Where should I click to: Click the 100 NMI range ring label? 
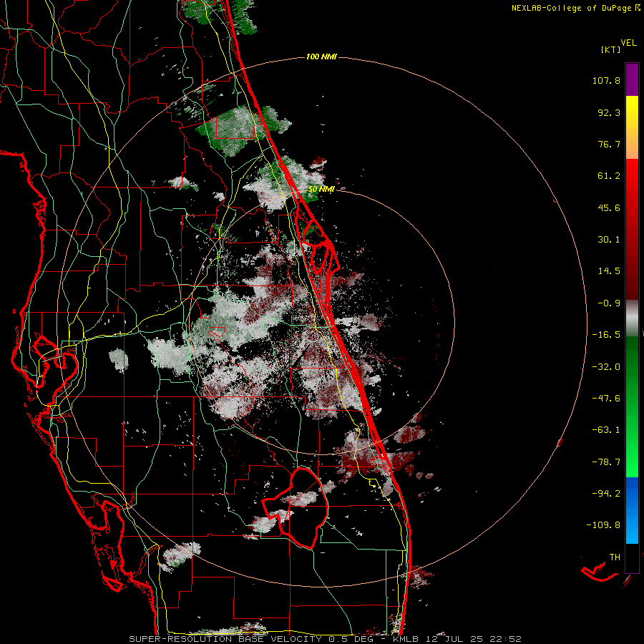click(x=321, y=57)
